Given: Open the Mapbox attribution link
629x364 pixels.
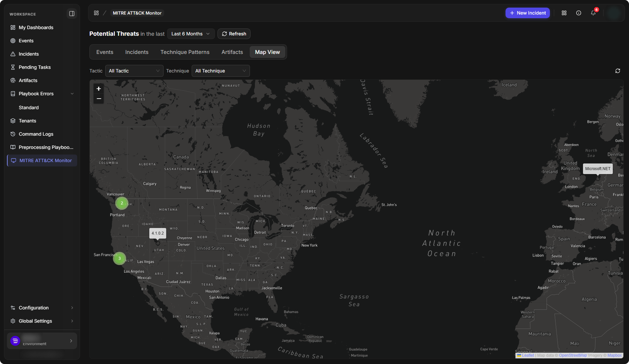Looking at the screenshot, I should tap(614, 355).
